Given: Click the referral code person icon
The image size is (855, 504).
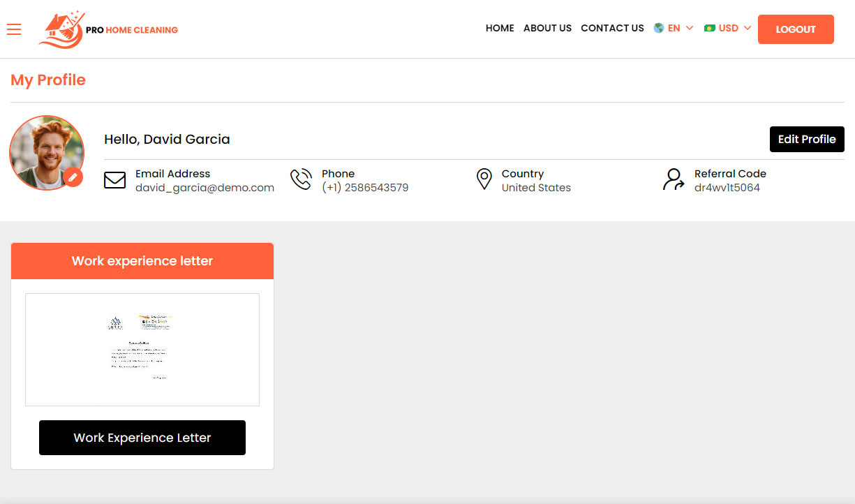Looking at the screenshot, I should [674, 179].
